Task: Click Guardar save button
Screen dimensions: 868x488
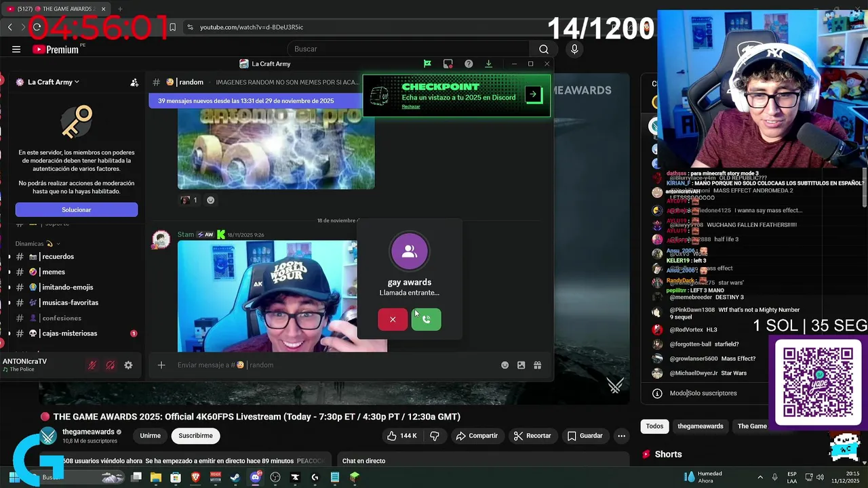Action: click(585, 436)
